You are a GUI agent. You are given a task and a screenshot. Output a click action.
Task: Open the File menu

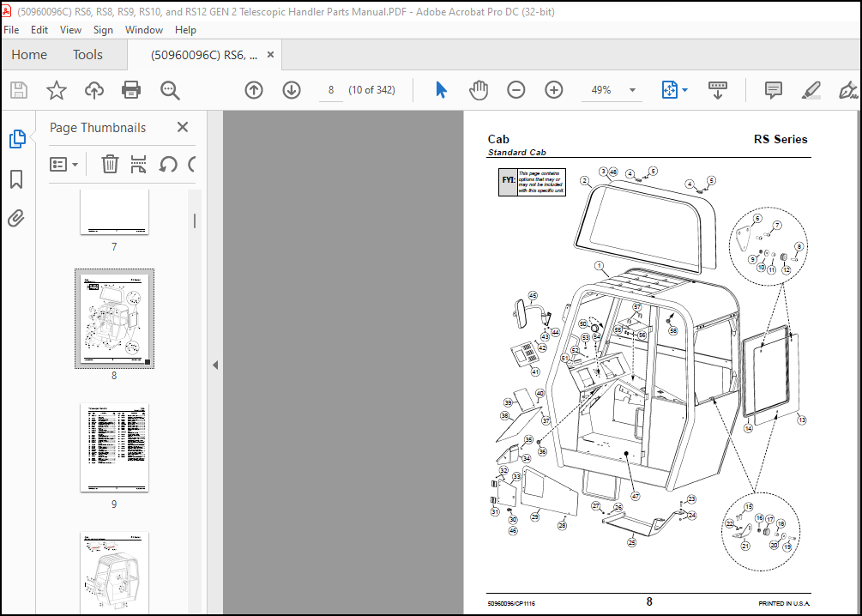11,30
